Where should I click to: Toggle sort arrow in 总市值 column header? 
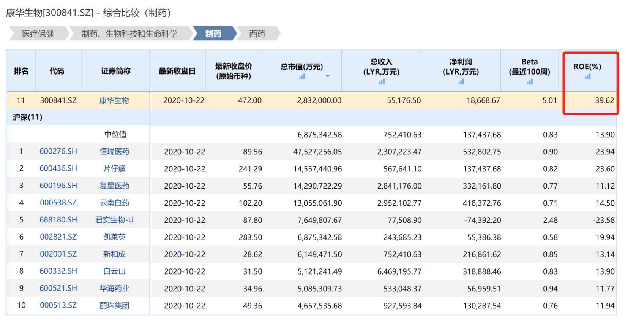pyautogui.click(x=328, y=76)
